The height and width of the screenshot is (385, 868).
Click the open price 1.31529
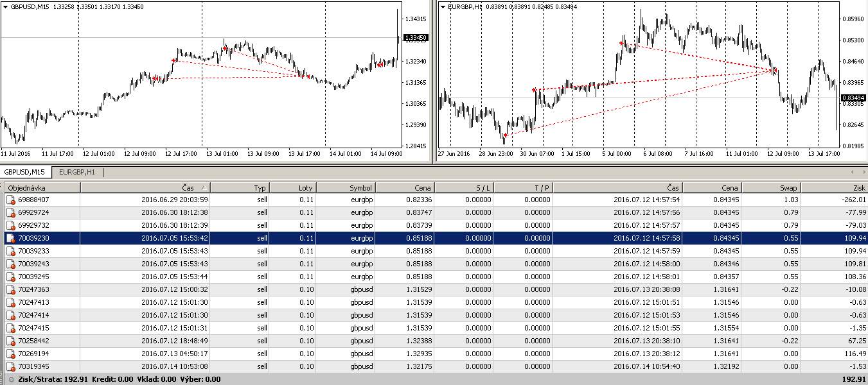click(420, 289)
